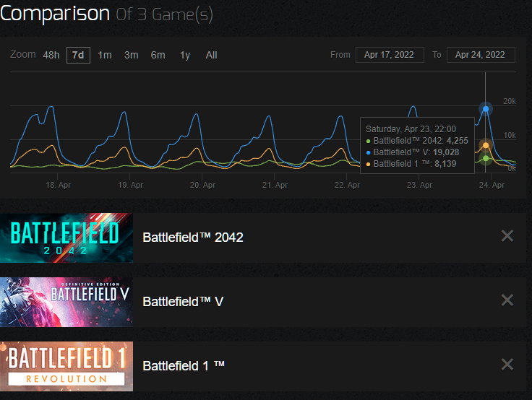Choose the 3m zoom option
Image resolution: width=532 pixels, height=400 pixels.
coord(132,55)
